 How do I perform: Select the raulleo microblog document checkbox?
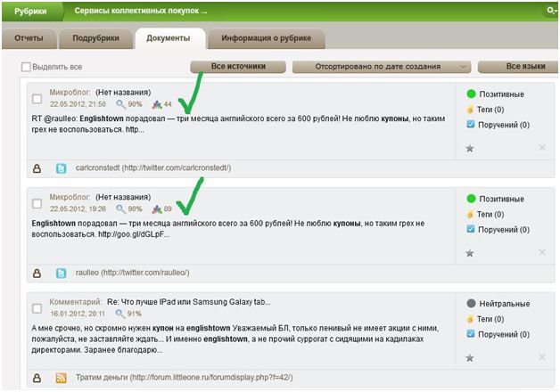pyautogui.click(x=37, y=204)
